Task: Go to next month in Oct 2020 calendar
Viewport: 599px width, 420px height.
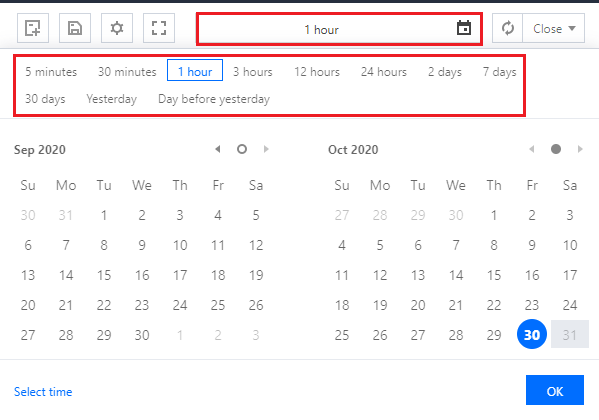Action: coord(580,149)
